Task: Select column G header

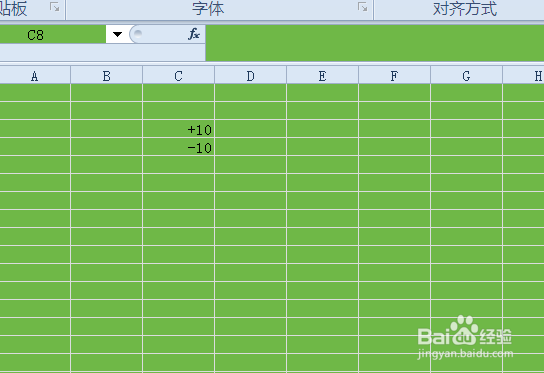Action: pos(466,75)
